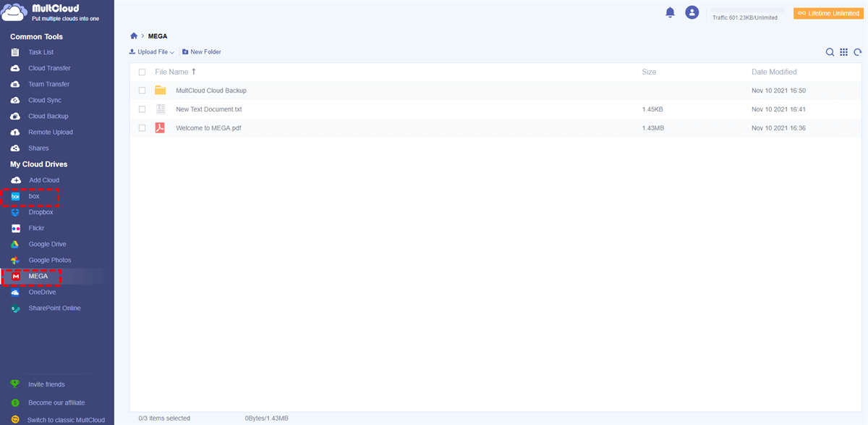The image size is (868, 425).
Task: Click the OneDrive logo icon
Action: pyautogui.click(x=15, y=293)
